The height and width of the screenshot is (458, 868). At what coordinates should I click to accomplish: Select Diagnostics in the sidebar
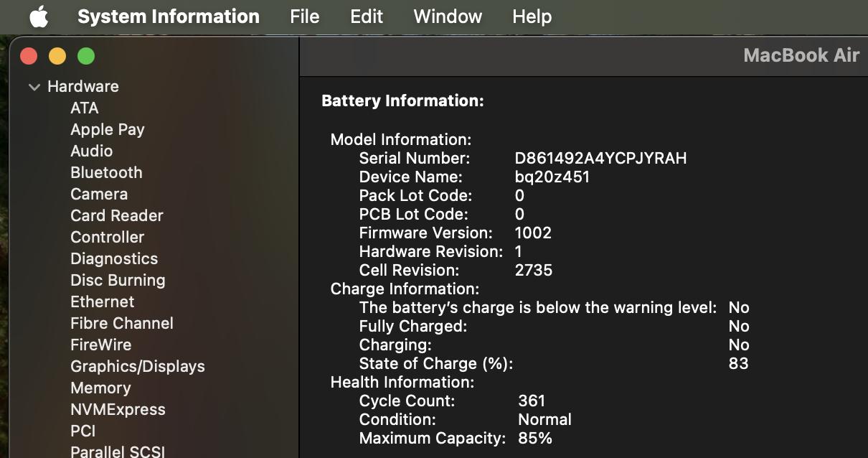pos(114,258)
